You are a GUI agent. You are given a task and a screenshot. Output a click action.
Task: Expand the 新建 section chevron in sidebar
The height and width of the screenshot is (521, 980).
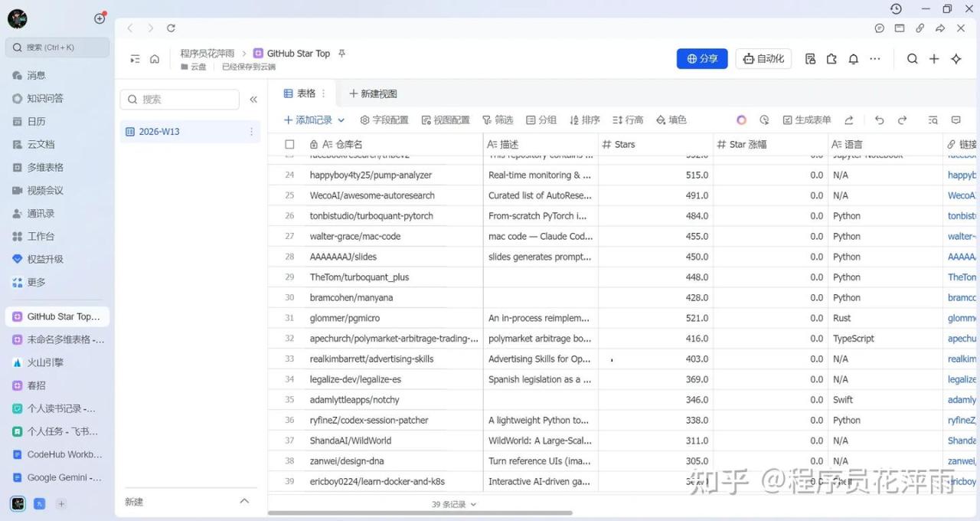(x=244, y=501)
